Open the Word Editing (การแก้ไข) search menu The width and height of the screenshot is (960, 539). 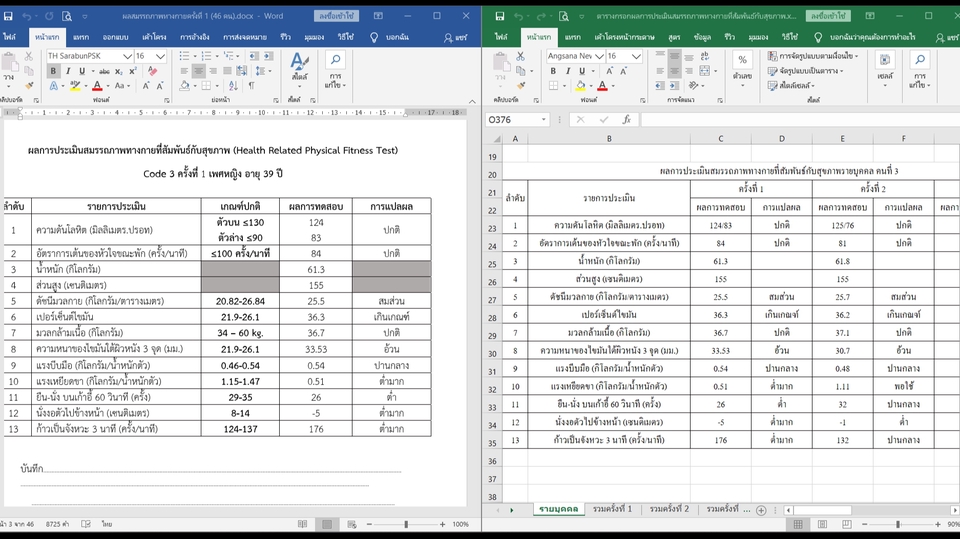pos(335,70)
